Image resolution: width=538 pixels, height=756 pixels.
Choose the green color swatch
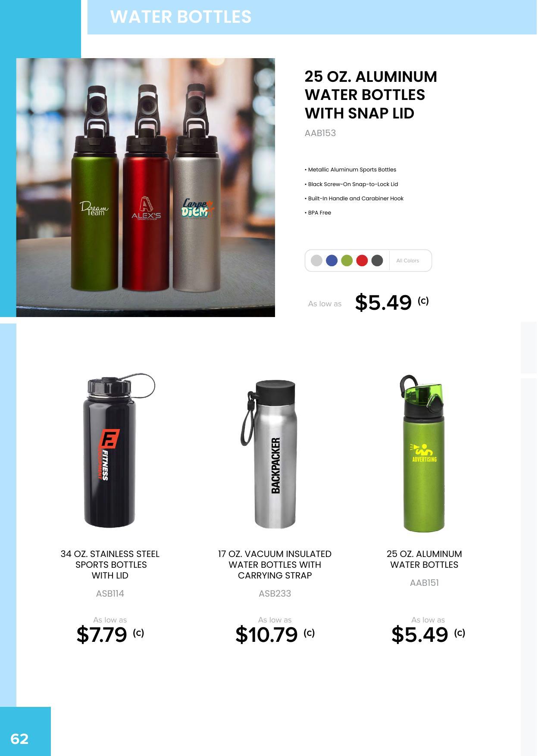coord(347,261)
